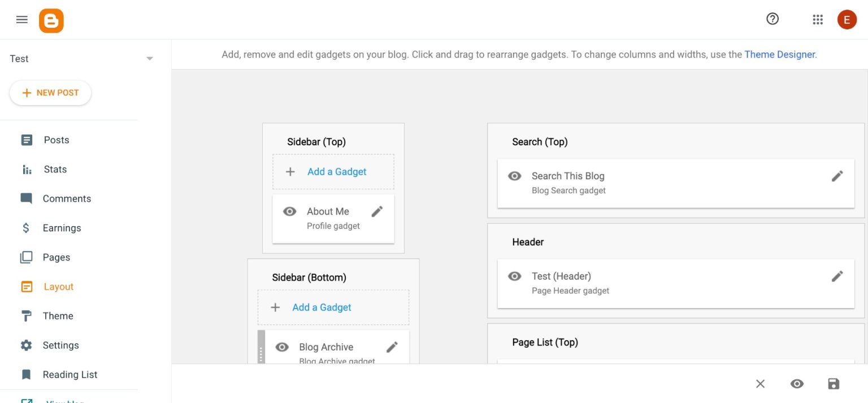This screenshot has width=868, height=403.
Task: Hide the About Me gadget
Action: coord(289,211)
